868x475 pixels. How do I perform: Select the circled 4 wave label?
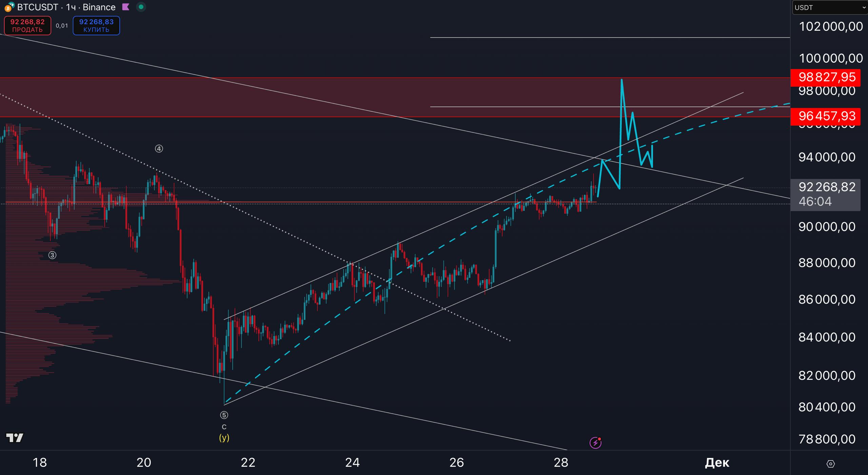(x=159, y=149)
